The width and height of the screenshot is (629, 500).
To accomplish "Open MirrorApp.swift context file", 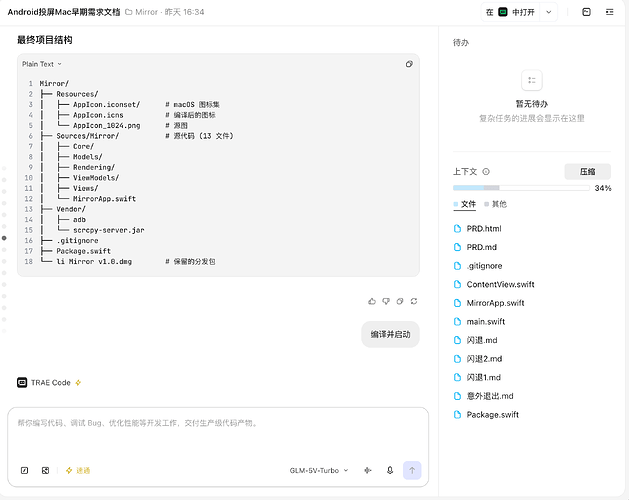I will [489, 303].
